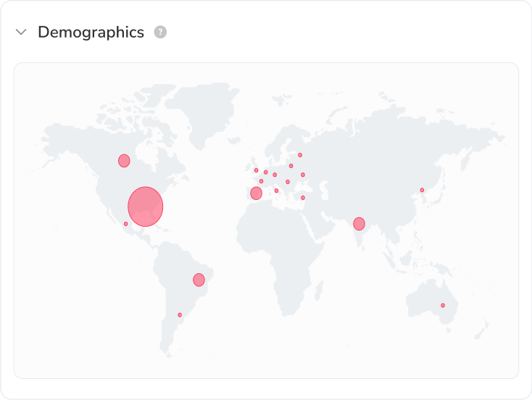532x400 pixels.
Task: Select the Korea dot marker
Action: tap(422, 190)
